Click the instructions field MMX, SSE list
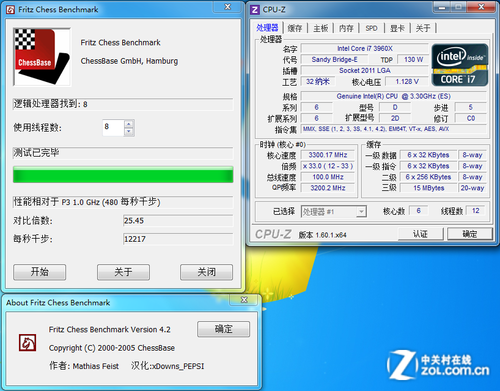The height and width of the screenshot is (391, 500). [x=393, y=129]
